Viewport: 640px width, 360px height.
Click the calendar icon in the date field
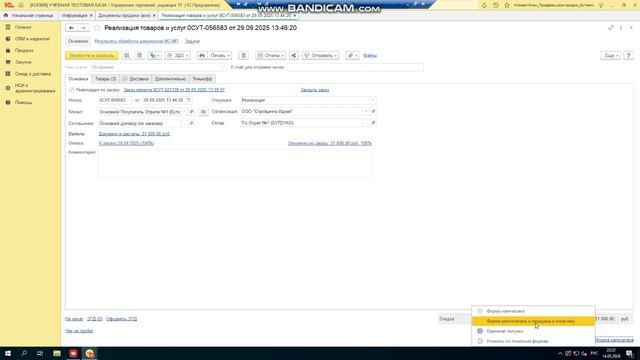(x=189, y=100)
